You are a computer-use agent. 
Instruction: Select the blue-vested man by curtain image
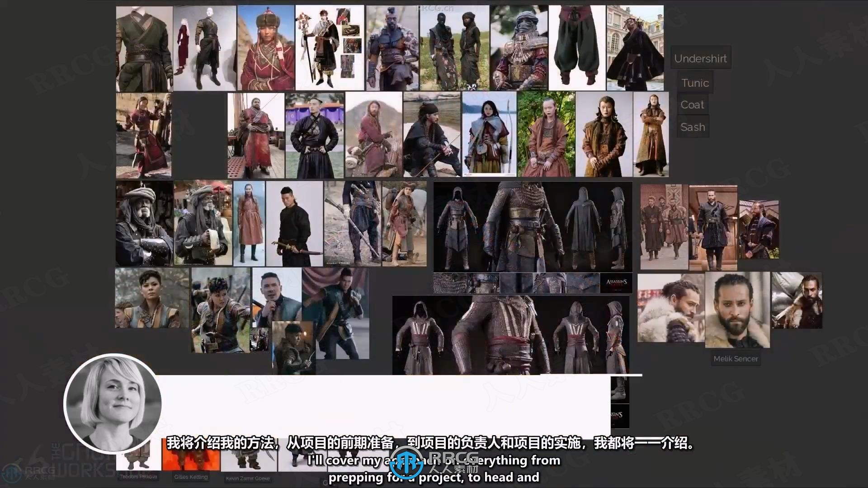342,314
